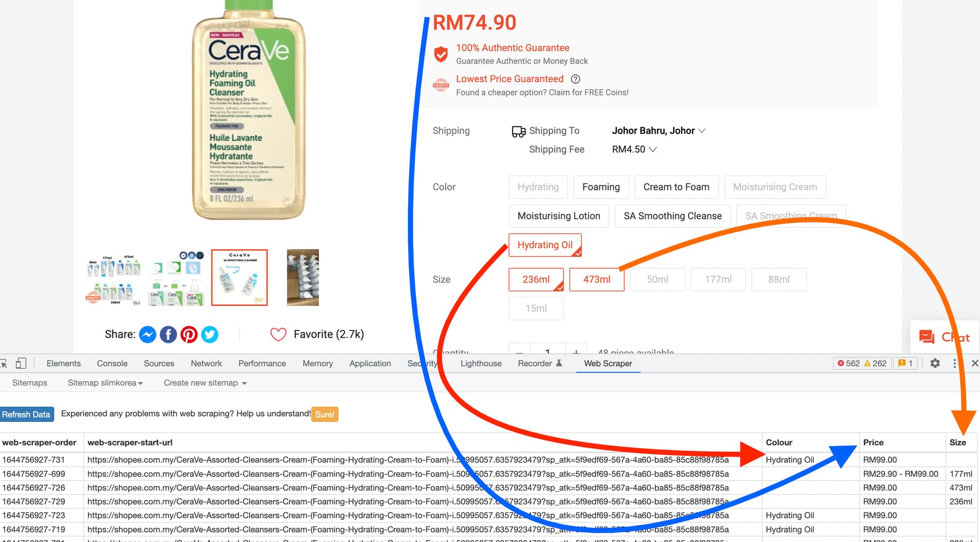The image size is (980, 542).
Task: Expand Johor Bahru shipping location dropdown
Action: click(x=658, y=131)
